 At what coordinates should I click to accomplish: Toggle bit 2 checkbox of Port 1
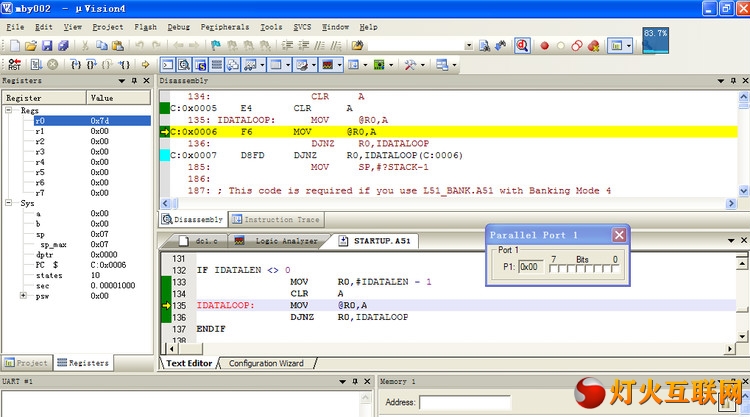tap(597, 269)
